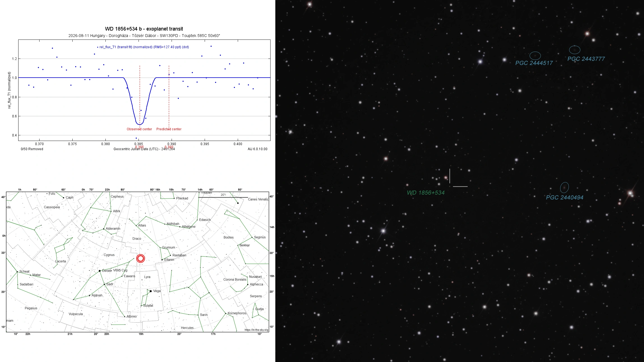644x362 pixels.
Task: Click the "Kornephoros" star label
Action: point(237,313)
